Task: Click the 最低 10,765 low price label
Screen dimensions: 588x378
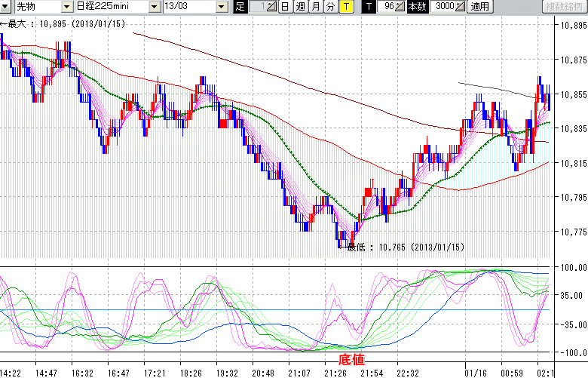Action: [405, 247]
